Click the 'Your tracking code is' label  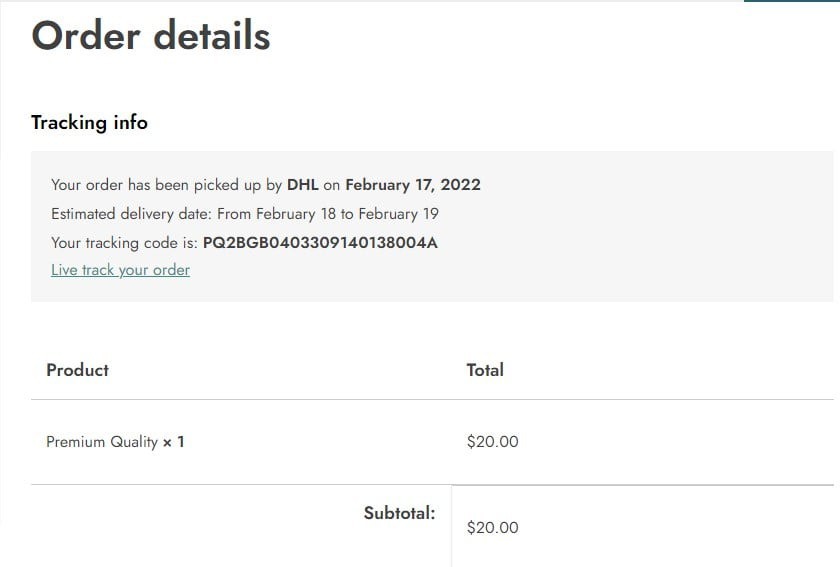pos(124,243)
